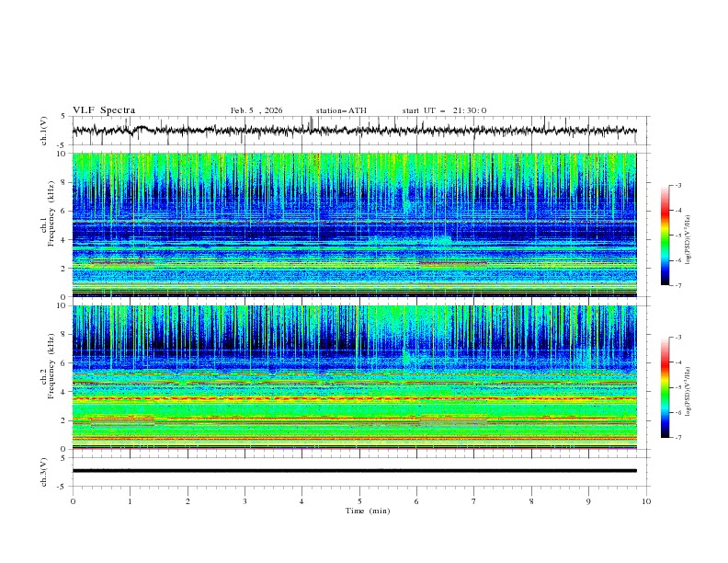Click the "5" tick on ch.1(V) axis
Image resolution: width=728 pixels, height=563 pixels.
click(65, 116)
